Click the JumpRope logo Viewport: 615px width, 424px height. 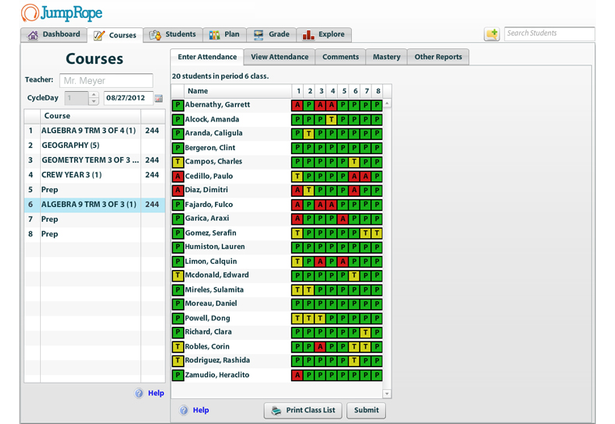click(x=62, y=13)
